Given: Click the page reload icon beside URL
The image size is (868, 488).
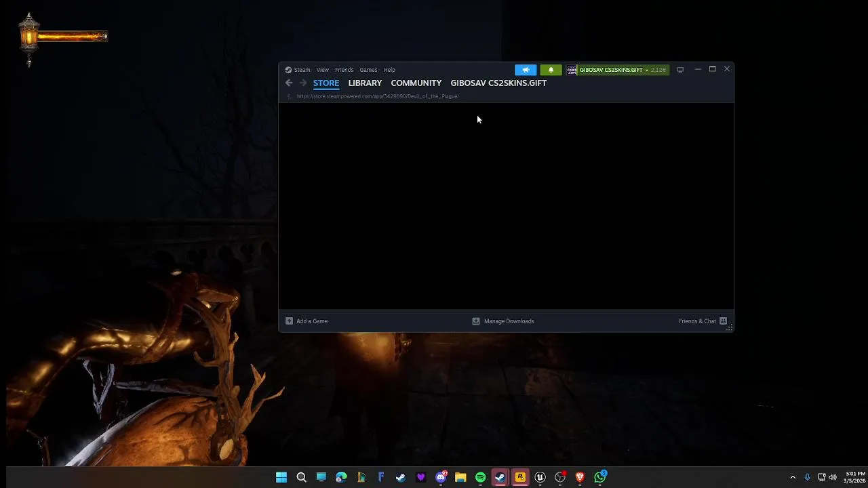Looking at the screenshot, I should (x=290, y=96).
